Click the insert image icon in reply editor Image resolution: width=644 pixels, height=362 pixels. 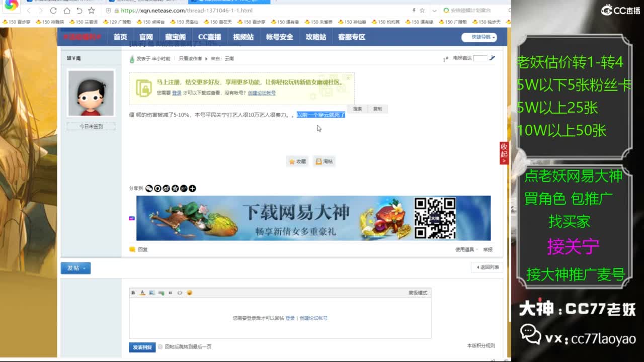click(152, 293)
